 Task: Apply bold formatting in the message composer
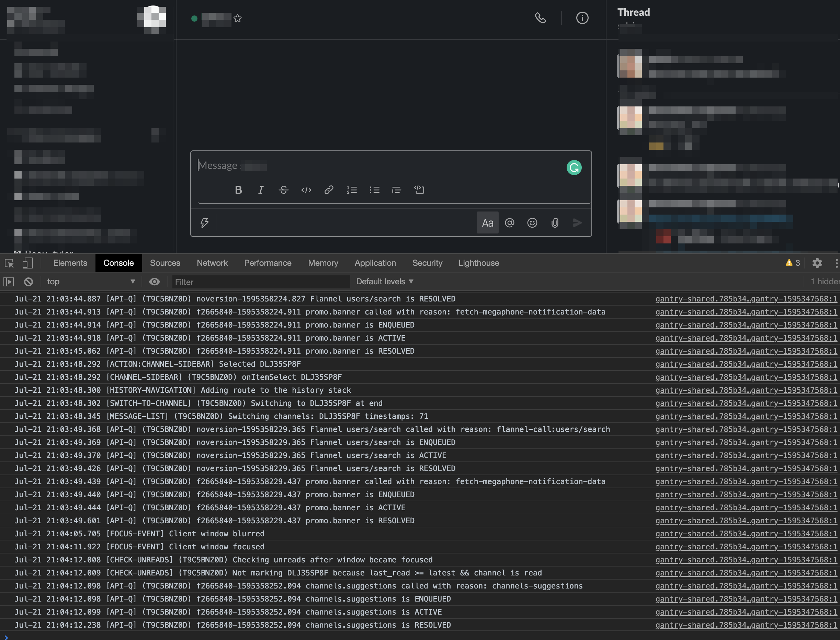pos(238,190)
